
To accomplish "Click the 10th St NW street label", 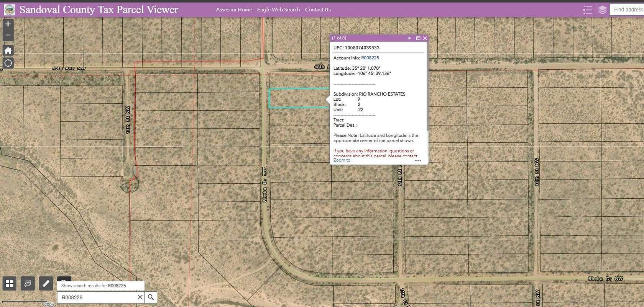I will point(537,172).
